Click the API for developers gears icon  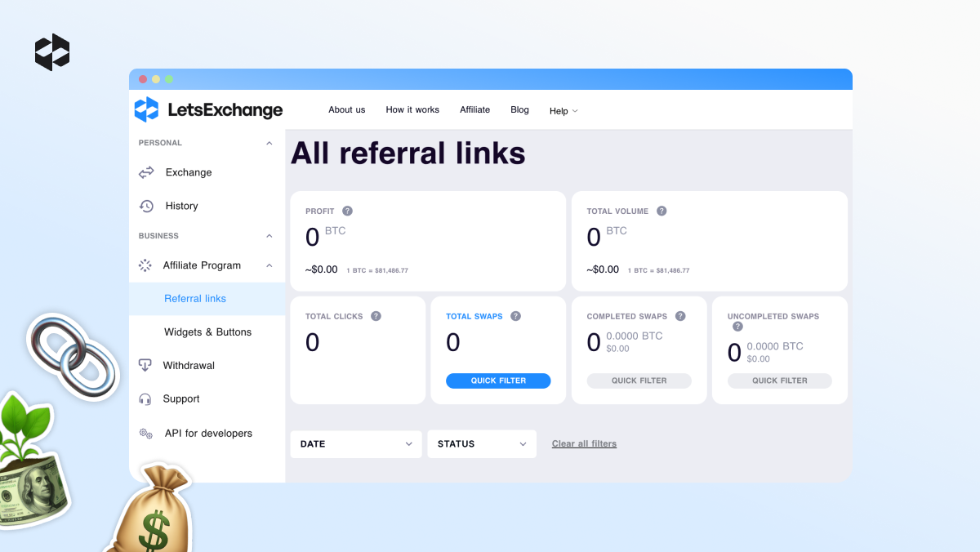pos(145,434)
